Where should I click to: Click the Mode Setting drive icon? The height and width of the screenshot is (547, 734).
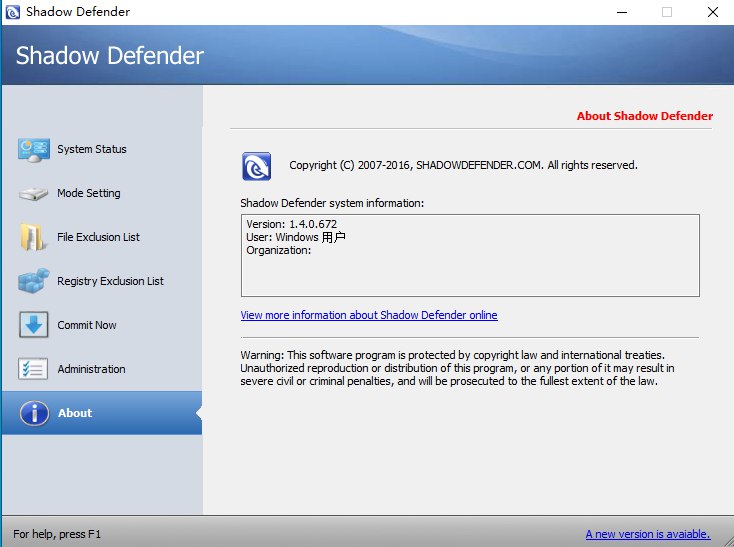[x=33, y=194]
